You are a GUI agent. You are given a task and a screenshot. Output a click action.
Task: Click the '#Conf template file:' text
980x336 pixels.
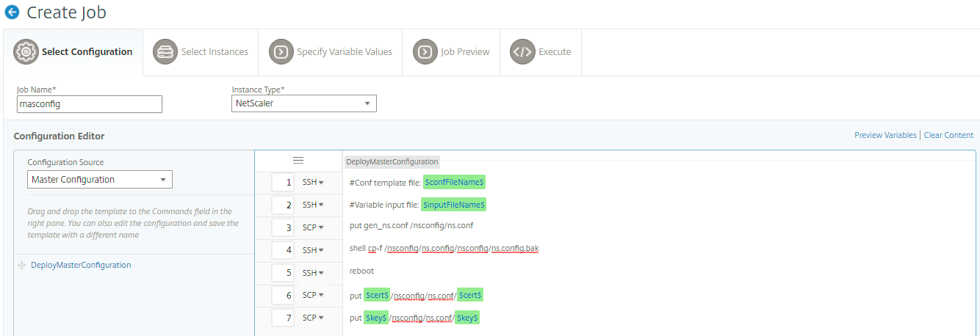(386, 182)
